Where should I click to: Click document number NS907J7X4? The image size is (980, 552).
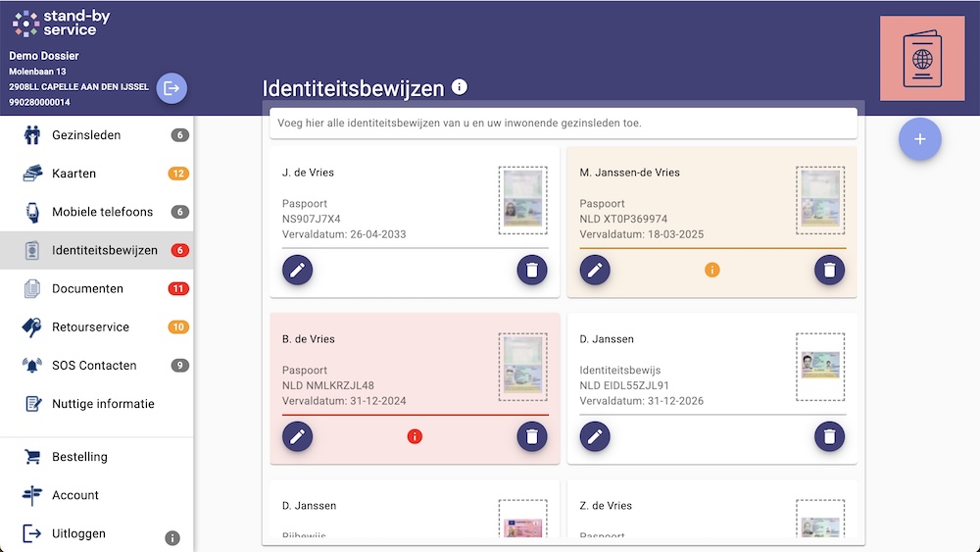click(312, 219)
